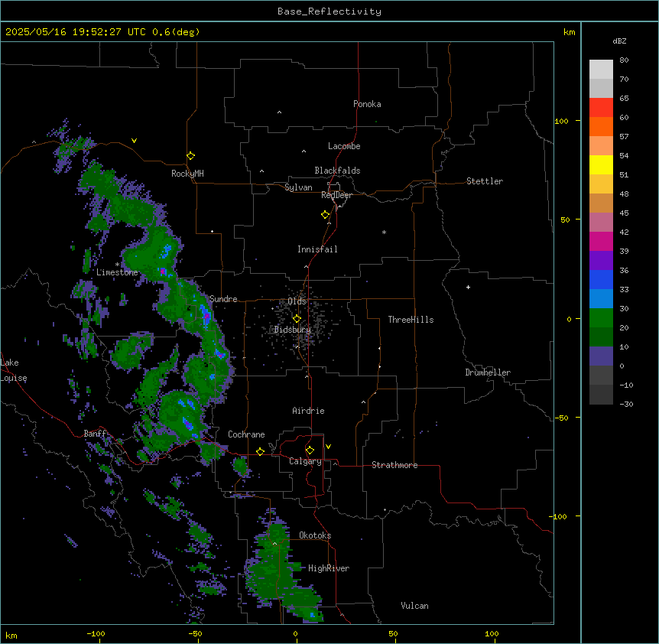The width and height of the screenshot is (659, 644).
Task: Select the dark orange 57-60 dBZ swatch
Action: click(x=601, y=126)
